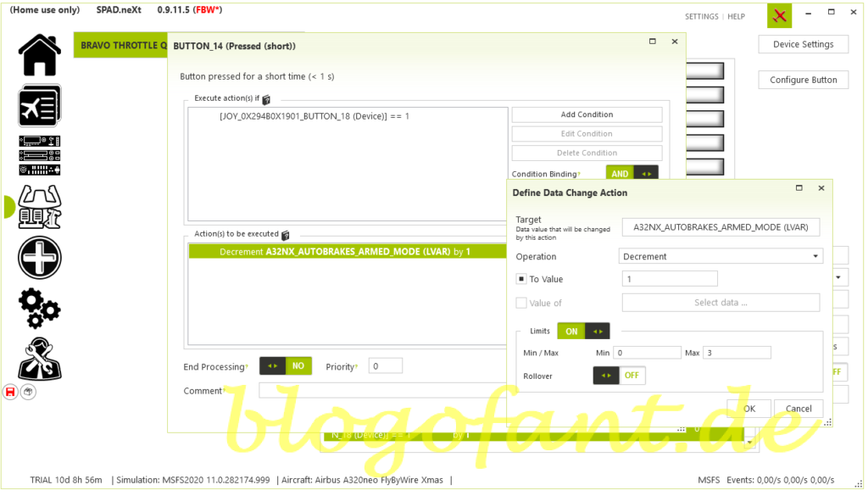Check the To Value checkbox
Screen dimensions: 868x496
click(x=521, y=279)
